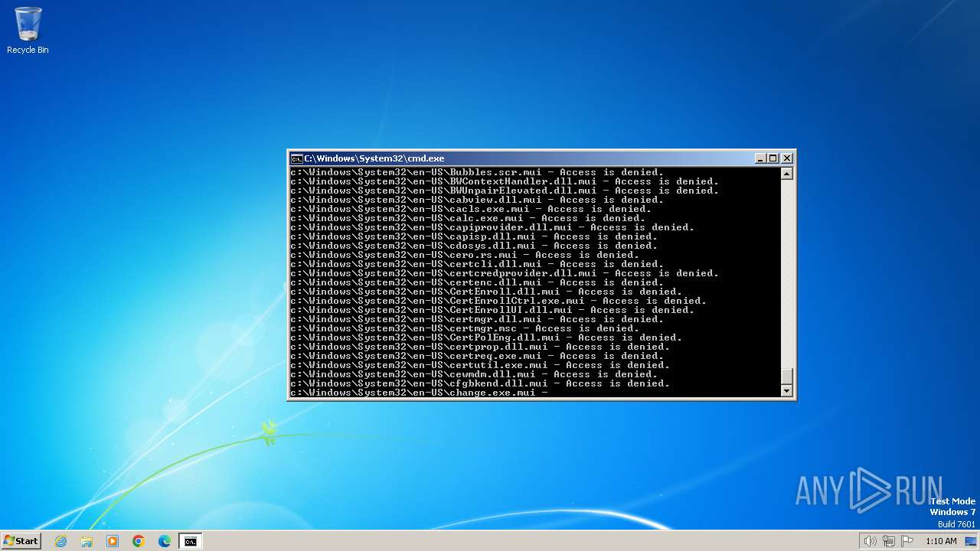Click the cewmdm.dll.mui output line
Viewport: 980px width, 551px height.
pyautogui.click(x=474, y=374)
